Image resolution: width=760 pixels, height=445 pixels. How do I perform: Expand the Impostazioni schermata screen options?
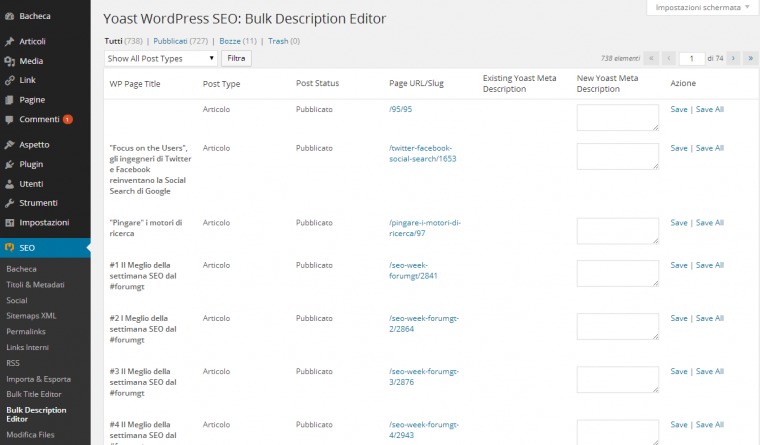pyautogui.click(x=702, y=7)
